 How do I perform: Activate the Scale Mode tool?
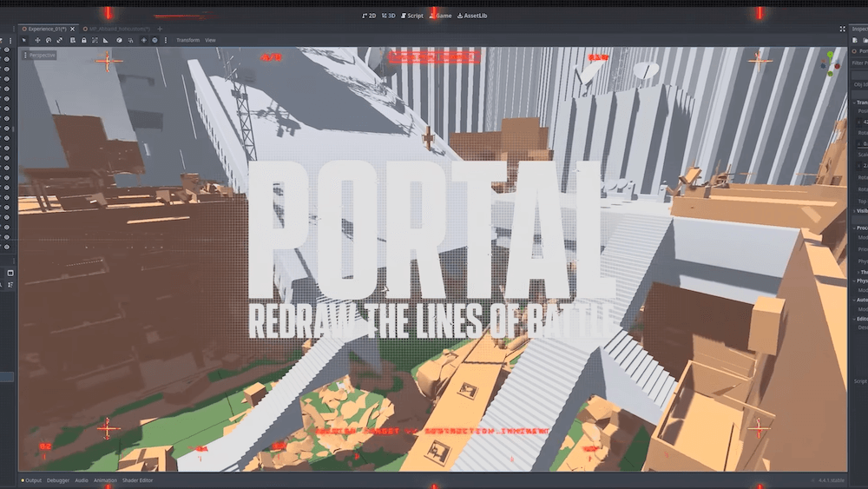click(60, 40)
